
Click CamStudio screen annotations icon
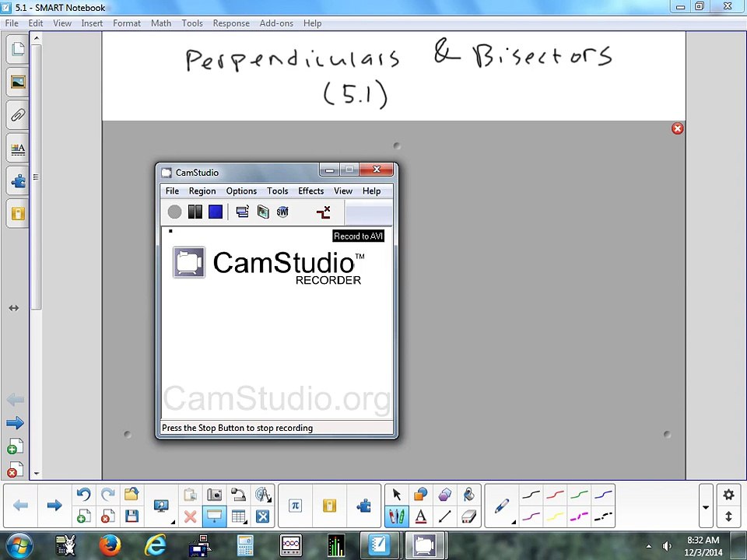263,212
